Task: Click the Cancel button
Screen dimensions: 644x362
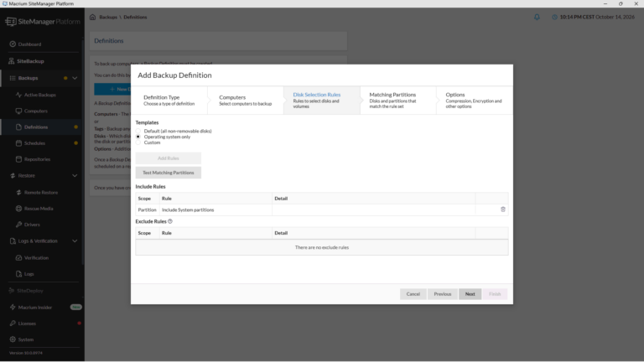Action: click(413, 294)
